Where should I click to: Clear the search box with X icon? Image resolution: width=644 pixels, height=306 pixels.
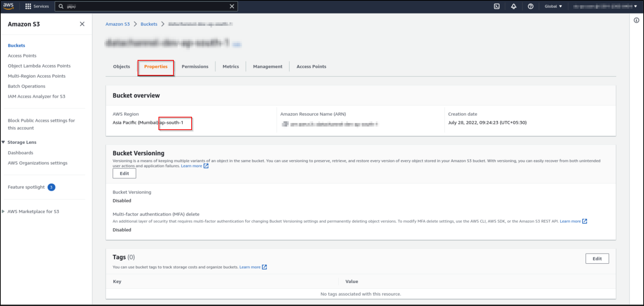click(232, 6)
